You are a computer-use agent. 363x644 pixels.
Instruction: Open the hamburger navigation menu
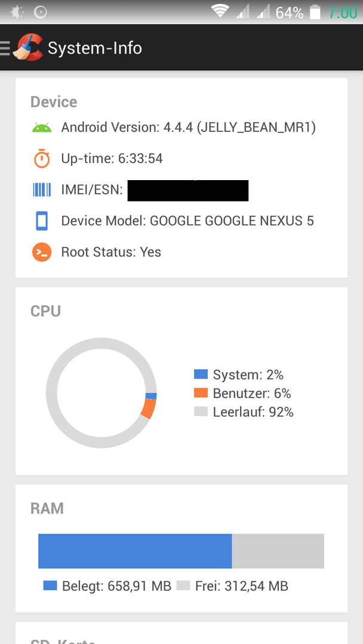(5, 48)
